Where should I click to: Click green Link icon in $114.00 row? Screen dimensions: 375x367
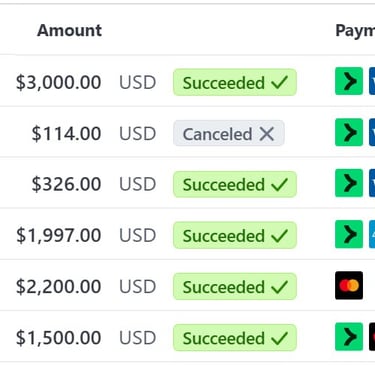[x=349, y=132]
